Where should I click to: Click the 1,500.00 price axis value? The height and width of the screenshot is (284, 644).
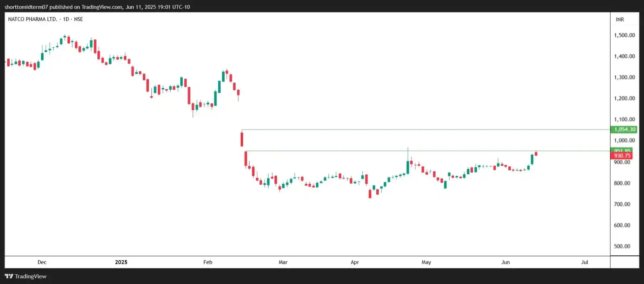[624, 35]
